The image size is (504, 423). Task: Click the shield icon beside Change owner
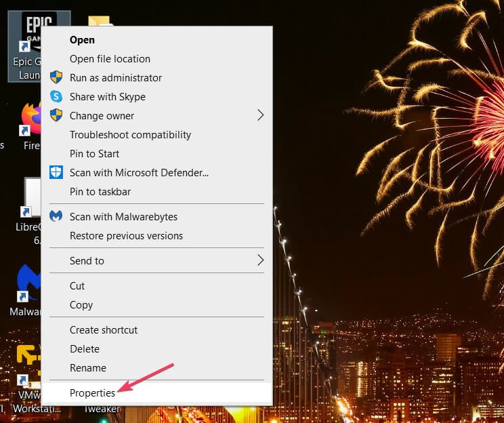point(56,115)
